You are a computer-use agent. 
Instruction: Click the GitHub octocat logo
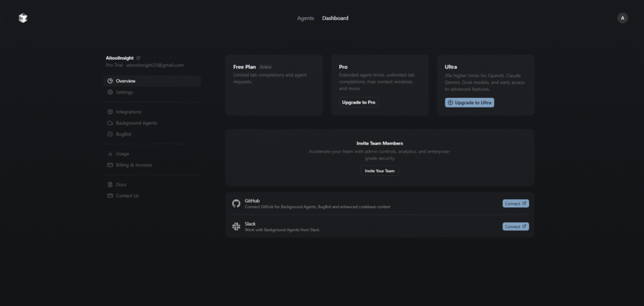click(x=236, y=204)
